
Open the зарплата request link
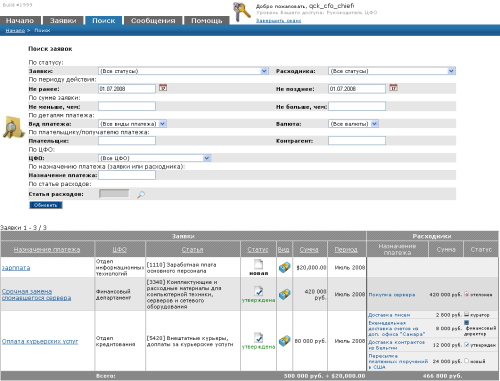(x=16, y=268)
